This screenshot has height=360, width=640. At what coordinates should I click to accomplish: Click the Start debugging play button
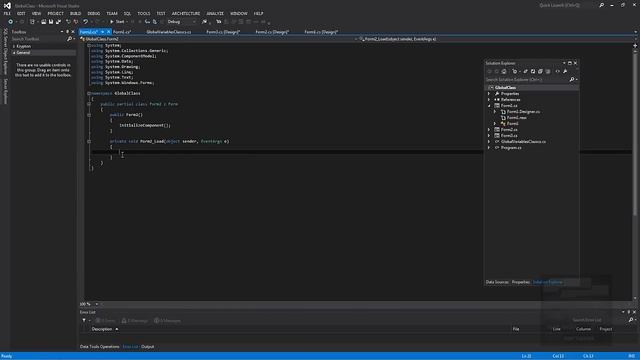111,22
